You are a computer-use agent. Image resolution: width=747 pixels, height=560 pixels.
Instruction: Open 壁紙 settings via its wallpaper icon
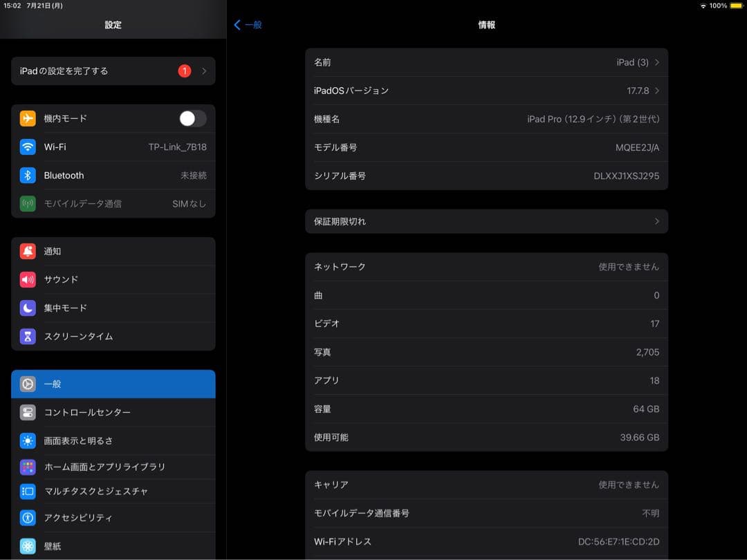click(28, 545)
